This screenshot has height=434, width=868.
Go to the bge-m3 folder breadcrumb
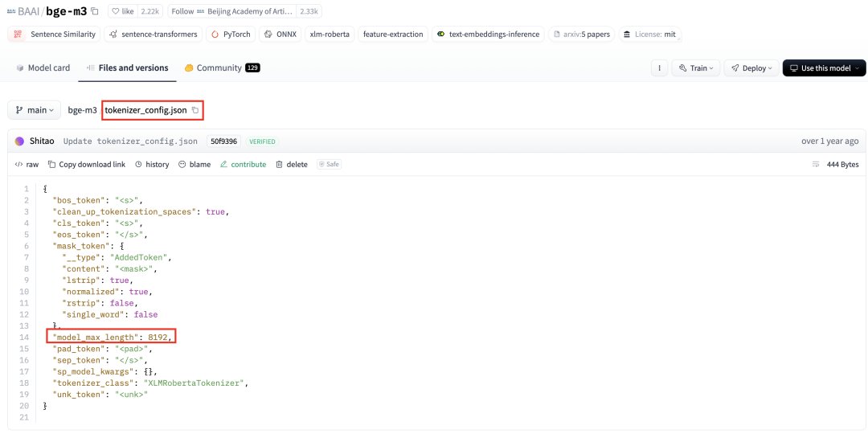tap(83, 110)
